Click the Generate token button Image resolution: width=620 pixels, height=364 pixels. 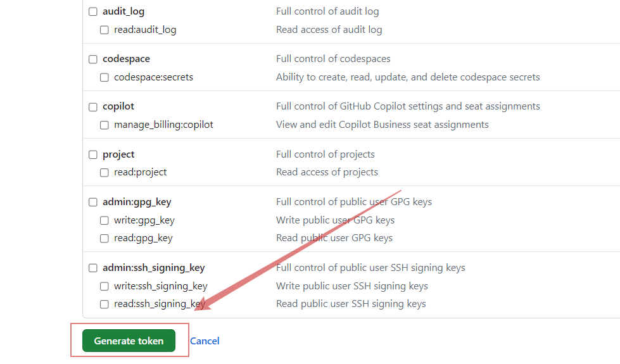(x=129, y=341)
